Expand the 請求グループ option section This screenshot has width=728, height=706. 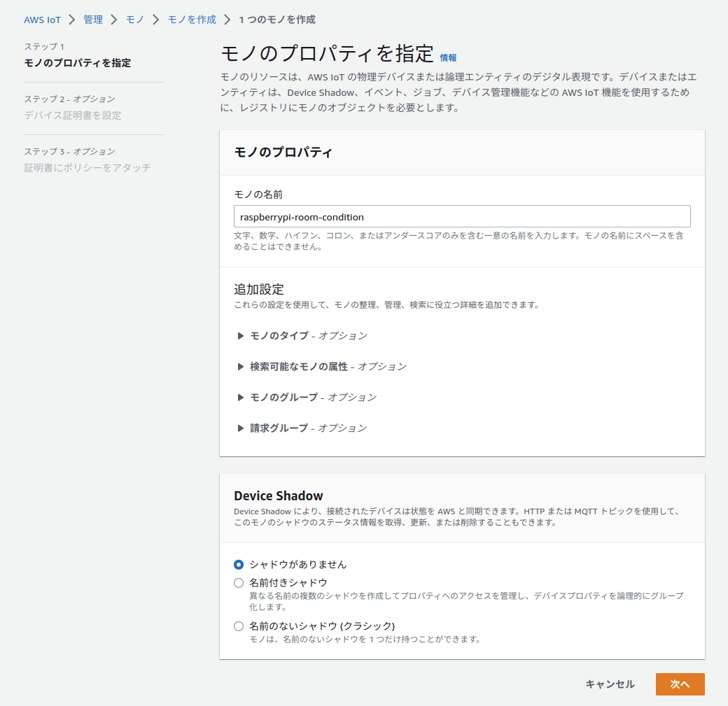click(302, 428)
